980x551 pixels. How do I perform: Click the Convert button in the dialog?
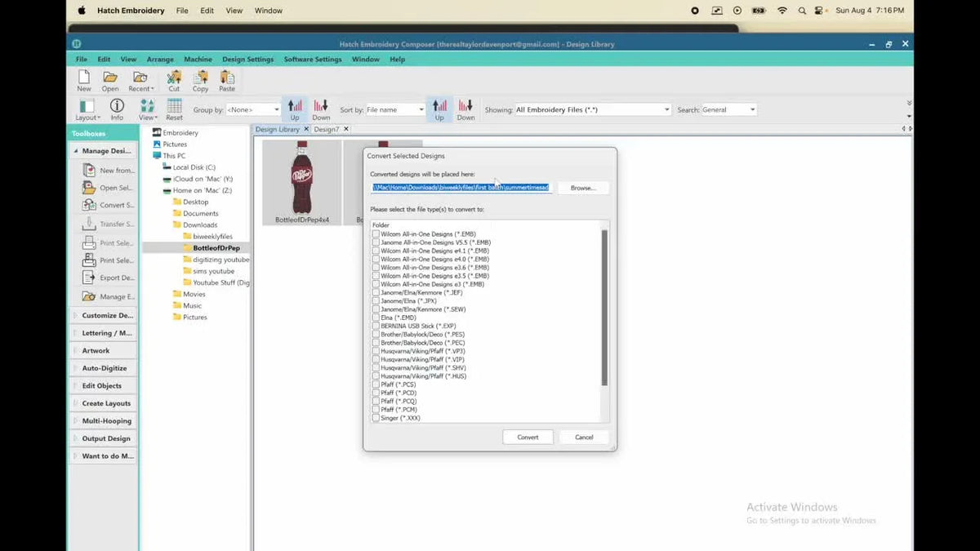[528, 437]
